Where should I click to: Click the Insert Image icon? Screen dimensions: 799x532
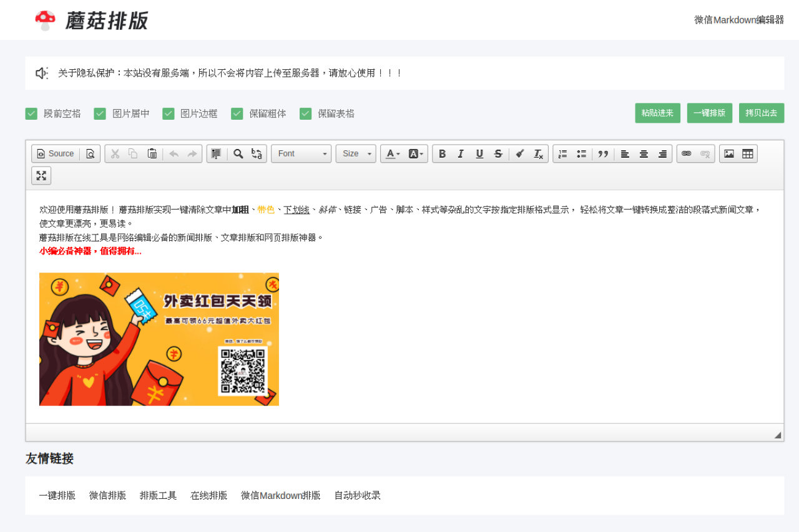(x=729, y=153)
